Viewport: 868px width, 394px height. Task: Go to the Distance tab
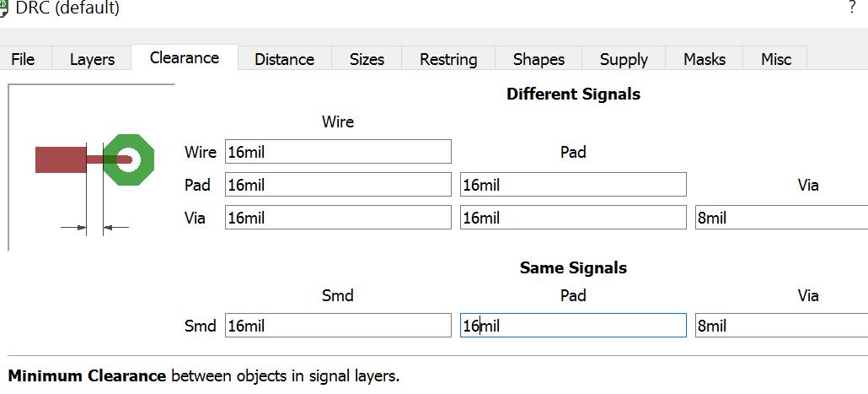[284, 59]
